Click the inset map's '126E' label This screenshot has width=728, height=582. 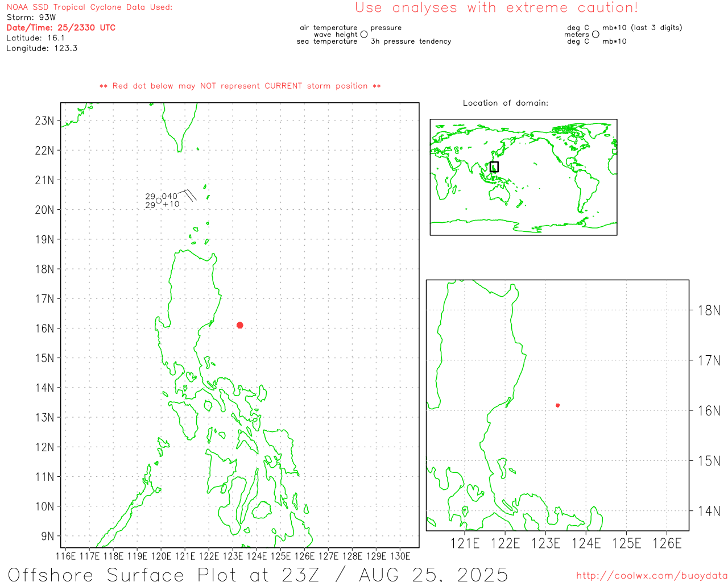(667, 543)
